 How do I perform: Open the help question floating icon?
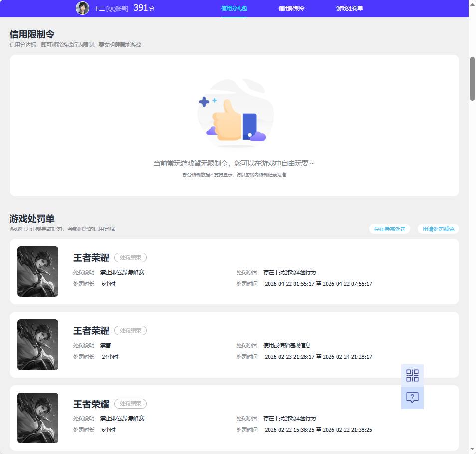tap(412, 398)
